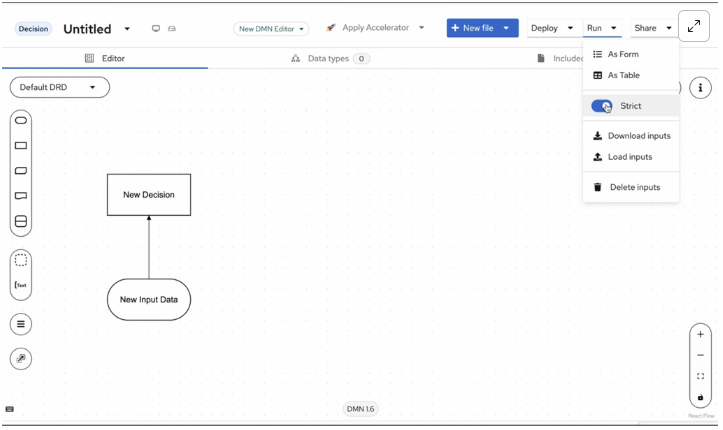Choose the Knowledge Source node tool

point(21,196)
